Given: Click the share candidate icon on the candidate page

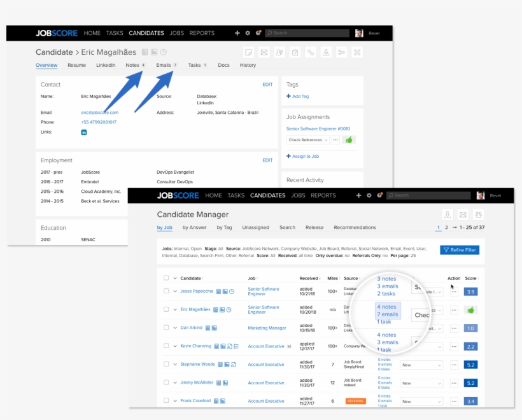Looking at the screenshot, I should tap(279, 52).
